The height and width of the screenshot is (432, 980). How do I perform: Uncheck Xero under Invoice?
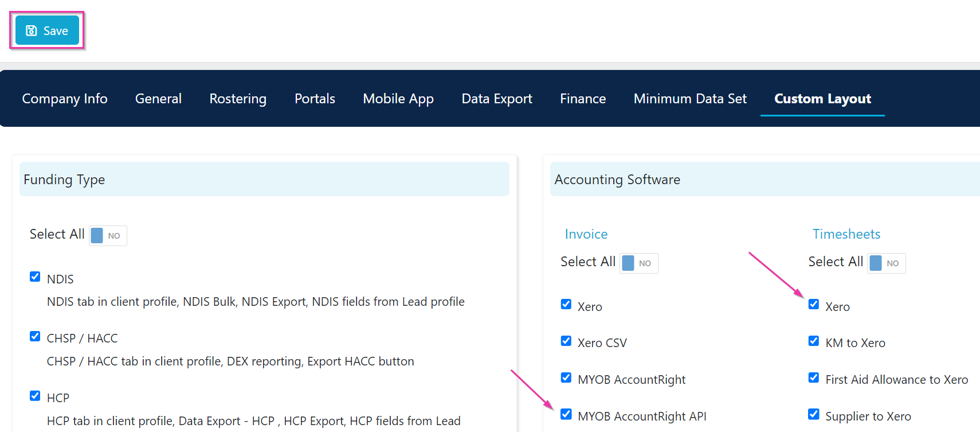tap(566, 304)
